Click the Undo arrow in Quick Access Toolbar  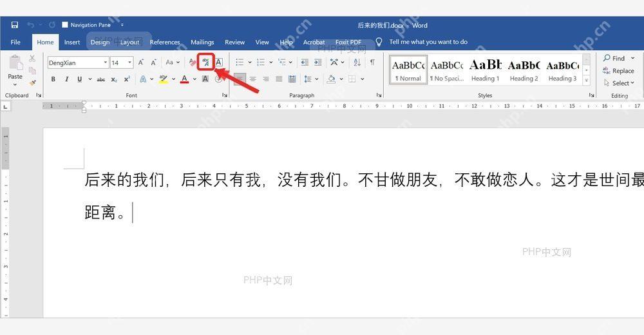tap(31, 25)
